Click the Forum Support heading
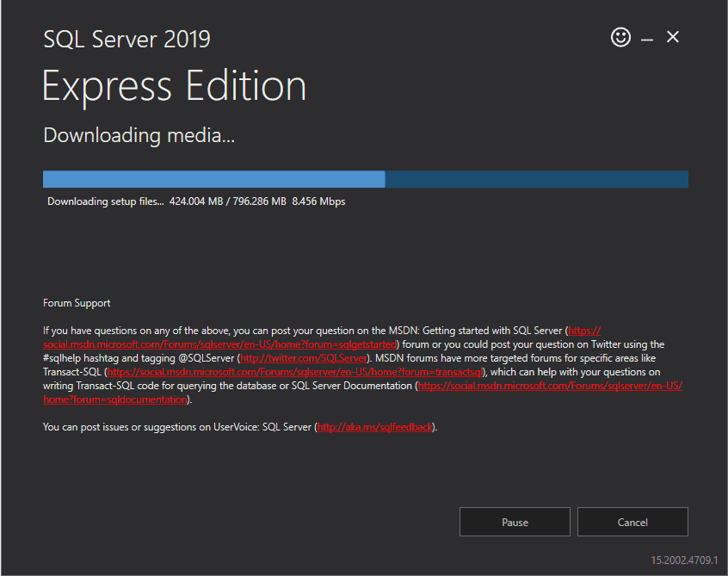This screenshot has height=576, width=728. coord(77,303)
